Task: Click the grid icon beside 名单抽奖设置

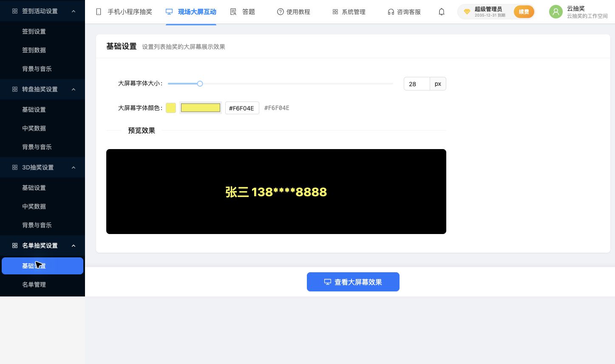Action: click(15, 245)
